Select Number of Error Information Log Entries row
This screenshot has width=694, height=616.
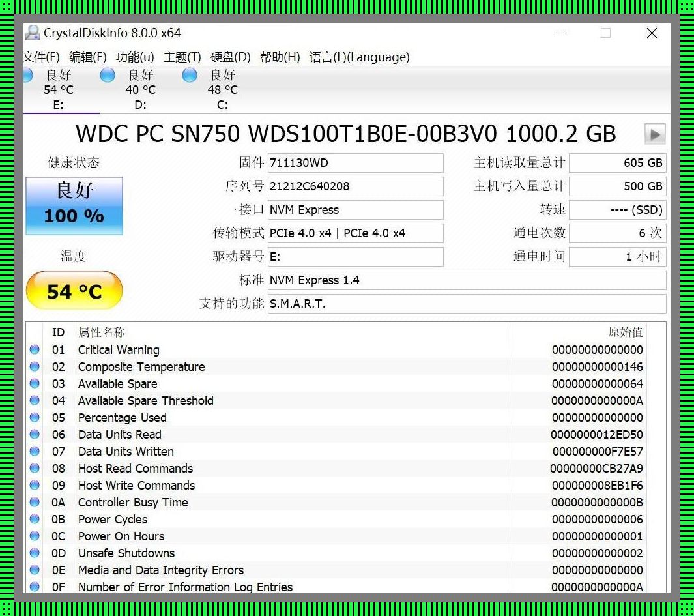click(x=345, y=586)
